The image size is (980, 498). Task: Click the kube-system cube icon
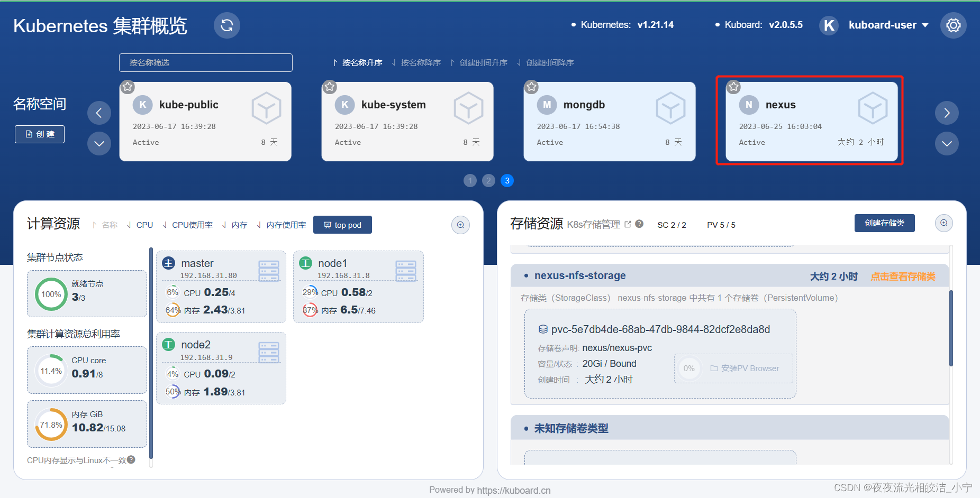[468, 108]
